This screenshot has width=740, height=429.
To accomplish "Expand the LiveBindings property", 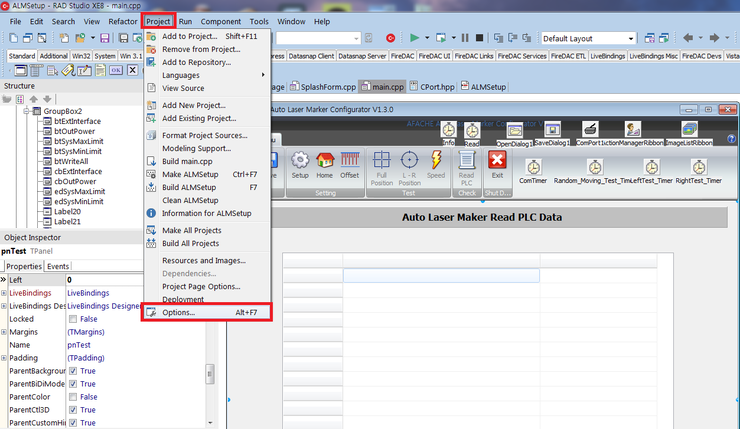I will [x=4, y=293].
